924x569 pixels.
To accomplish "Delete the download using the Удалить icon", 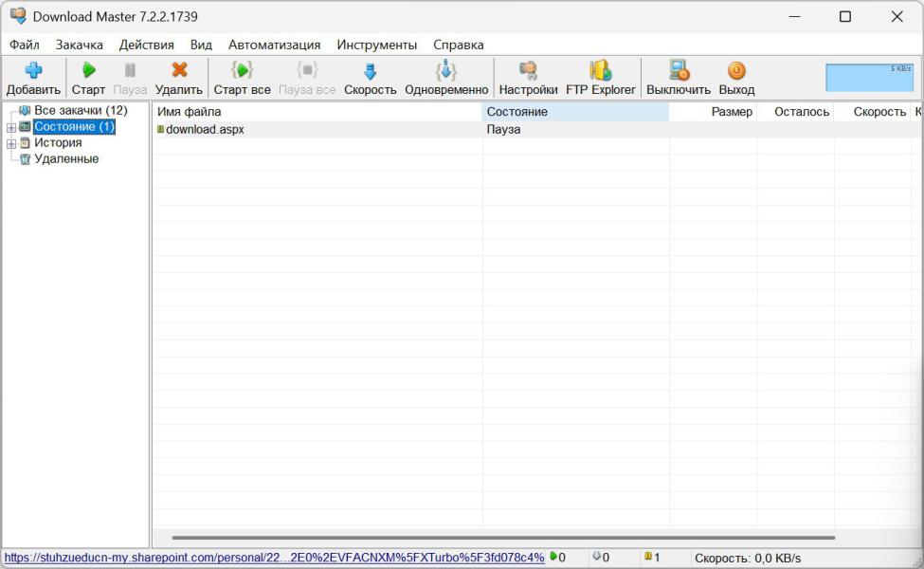I will click(178, 71).
